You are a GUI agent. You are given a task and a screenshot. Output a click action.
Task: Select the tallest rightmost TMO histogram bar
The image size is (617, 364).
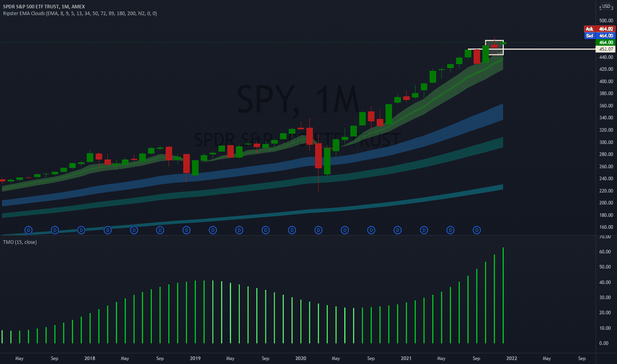[x=503, y=295]
